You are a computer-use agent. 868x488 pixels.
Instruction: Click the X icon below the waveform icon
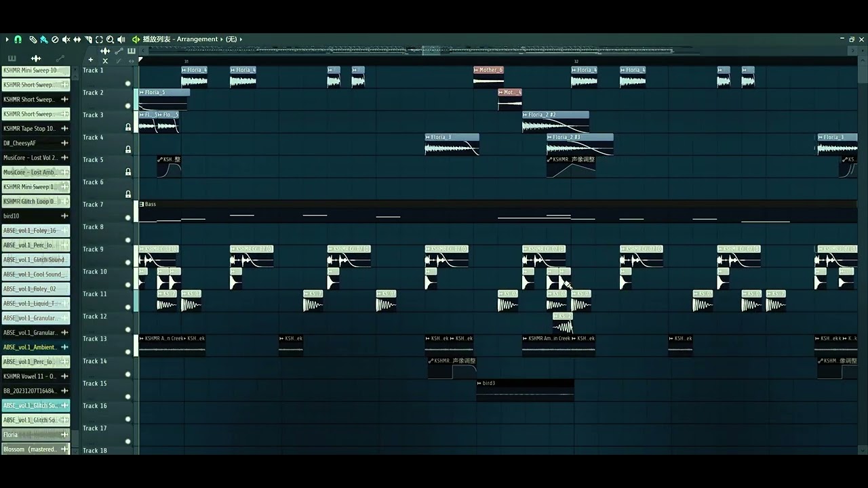106,60
